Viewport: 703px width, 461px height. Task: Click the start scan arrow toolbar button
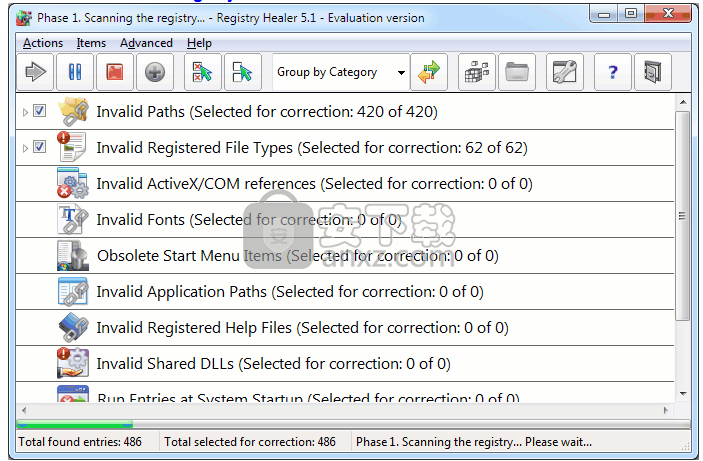tap(35, 72)
